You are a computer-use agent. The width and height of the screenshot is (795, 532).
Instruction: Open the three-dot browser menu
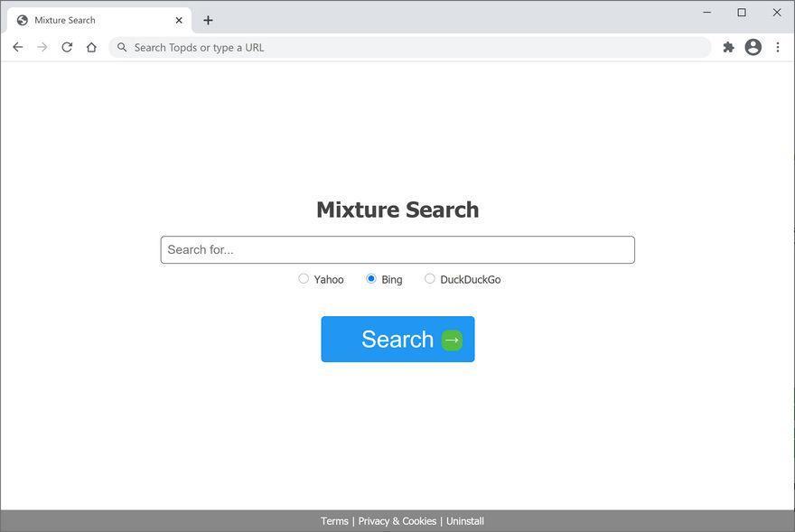pos(778,47)
